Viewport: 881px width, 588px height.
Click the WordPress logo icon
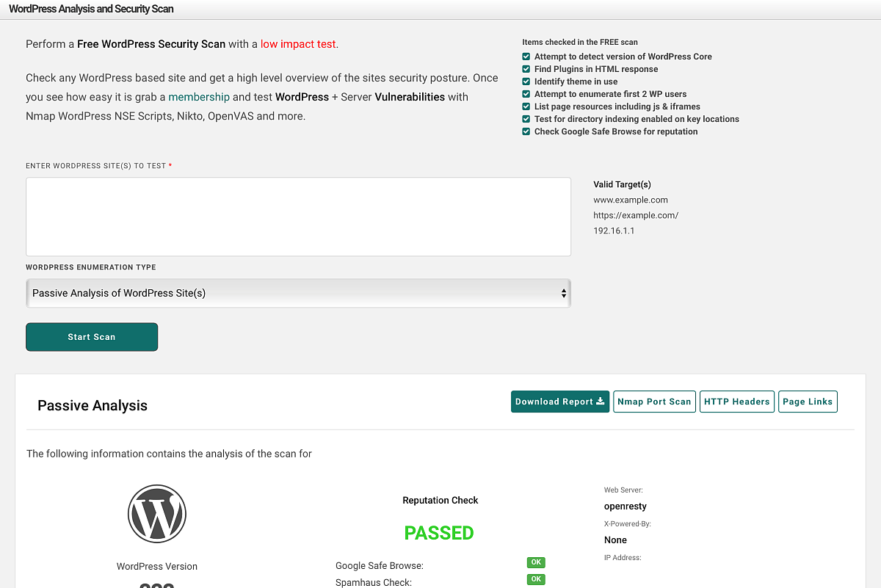157,513
